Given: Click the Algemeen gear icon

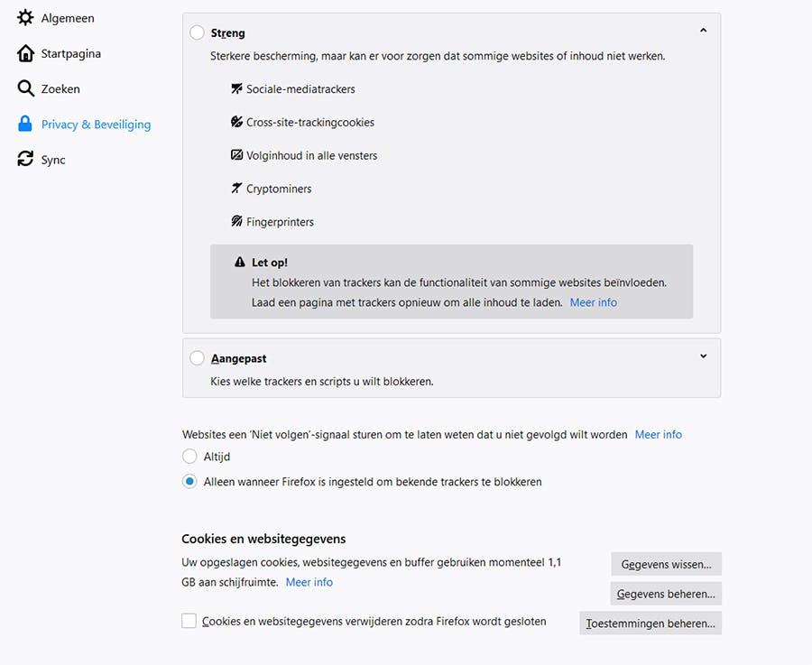Looking at the screenshot, I should pos(25,18).
